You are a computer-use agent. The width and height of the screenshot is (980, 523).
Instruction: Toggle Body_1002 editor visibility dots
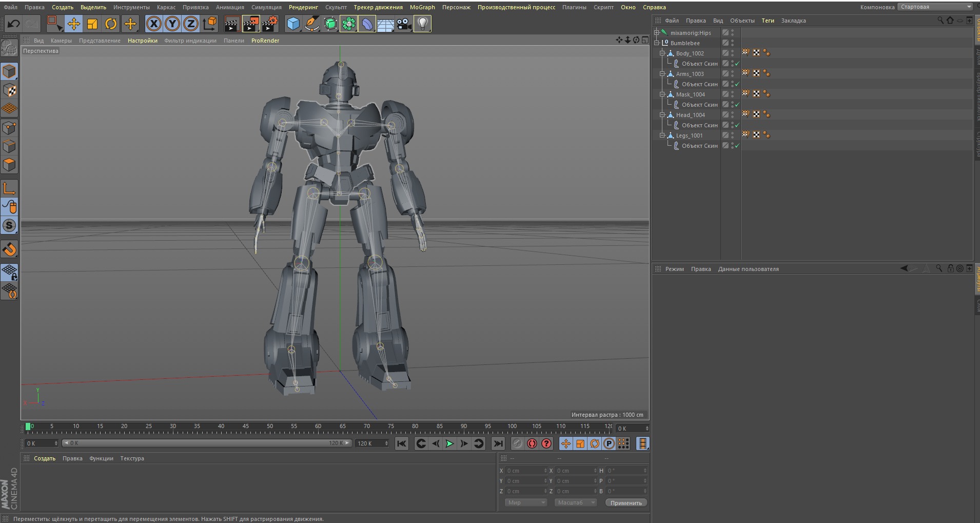[733, 53]
